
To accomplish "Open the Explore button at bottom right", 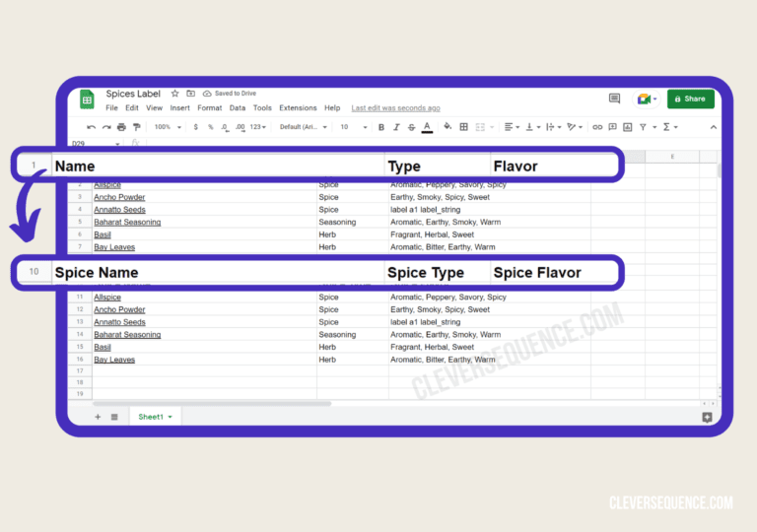I will tap(707, 417).
